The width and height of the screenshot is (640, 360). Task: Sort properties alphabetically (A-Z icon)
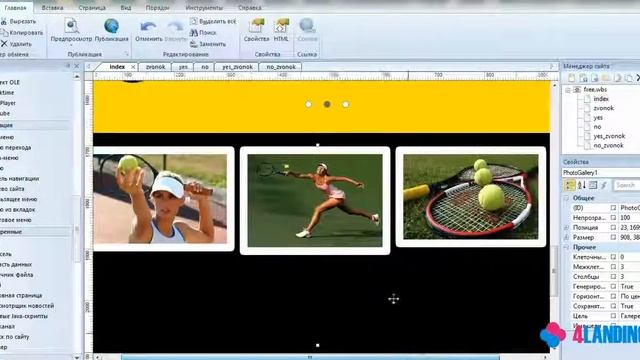tap(582, 185)
